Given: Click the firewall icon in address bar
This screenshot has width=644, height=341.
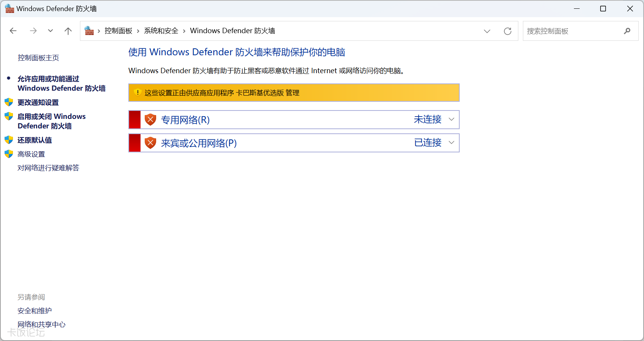Looking at the screenshot, I should (x=89, y=31).
